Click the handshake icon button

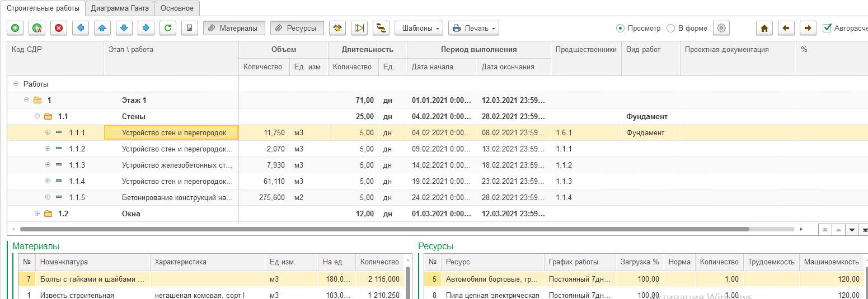[337, 28]
